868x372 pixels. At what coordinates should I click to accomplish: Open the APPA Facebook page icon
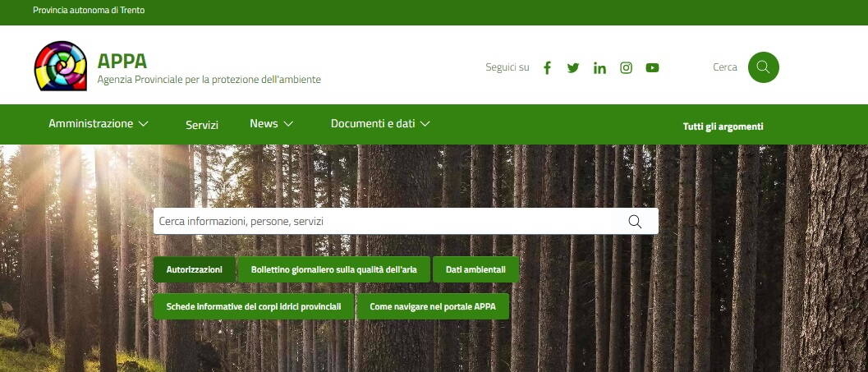[547, 68]
